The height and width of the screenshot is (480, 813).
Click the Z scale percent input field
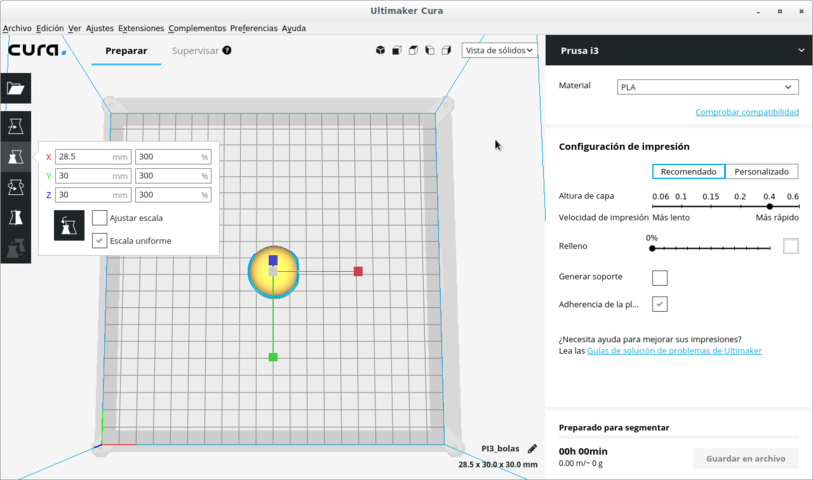pyautogui.click(x=173, y=195)
